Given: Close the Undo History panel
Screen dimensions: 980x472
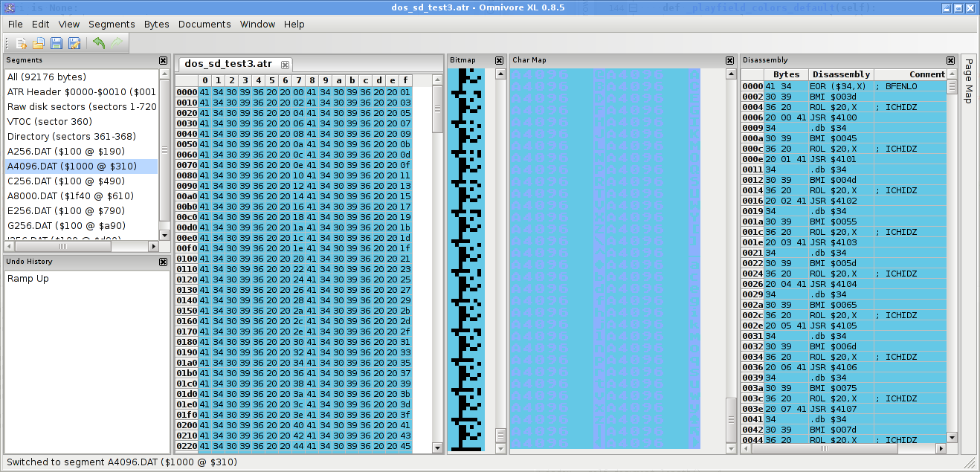Looking at the screenshot, I should coord(163,262).
